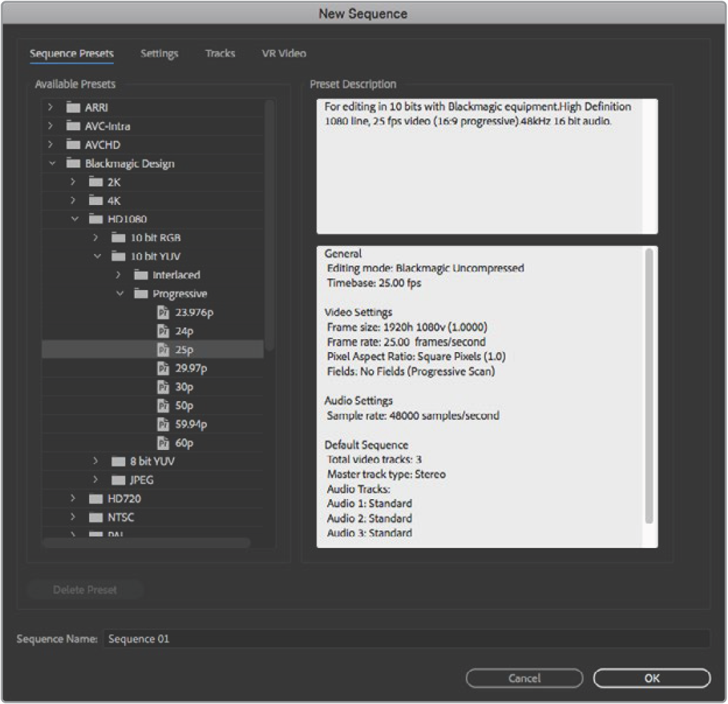Cancel the New Sequence dialog
728x704 pixels.
click(524, 678)
